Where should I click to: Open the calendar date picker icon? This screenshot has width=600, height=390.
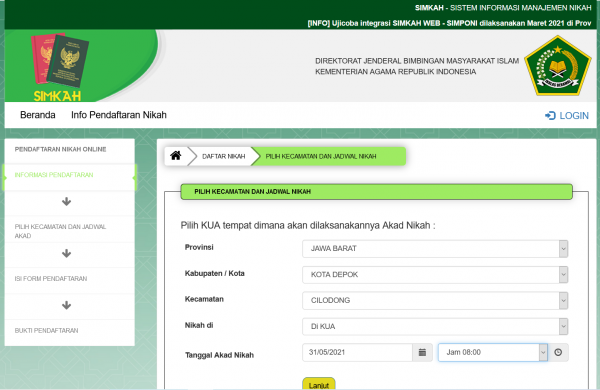tap(422, 352)
